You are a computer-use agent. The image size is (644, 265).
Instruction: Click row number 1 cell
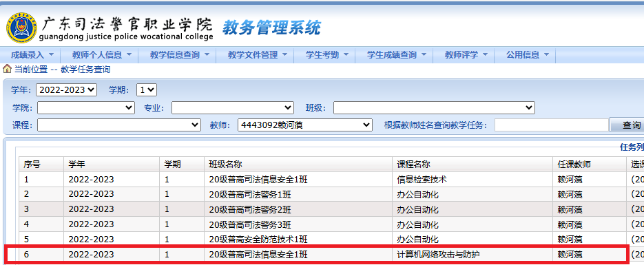pos(41,179)
